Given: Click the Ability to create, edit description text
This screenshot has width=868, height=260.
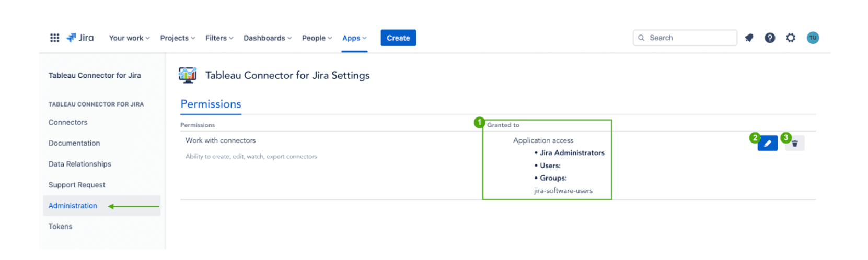Looking at the screenshot, I should pyautogui.click(x=251, y=157).
